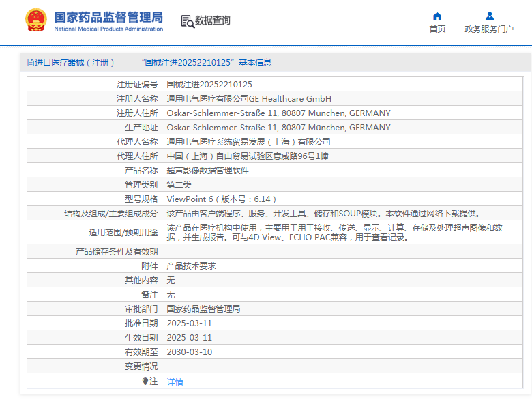Open the 详情 link
This screenshot has height=404, width=532.
[x=175, y=382]
